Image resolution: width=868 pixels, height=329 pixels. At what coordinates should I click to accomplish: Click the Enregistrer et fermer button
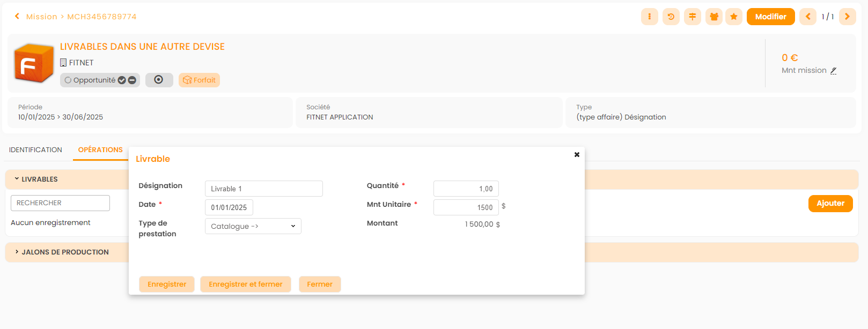(245, 285)
